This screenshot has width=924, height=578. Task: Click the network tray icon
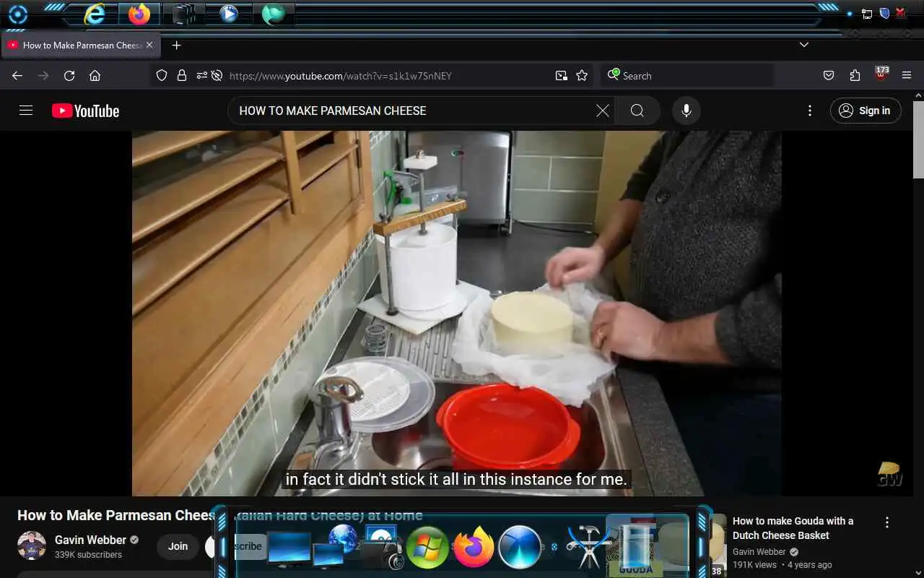coord(867,14)
